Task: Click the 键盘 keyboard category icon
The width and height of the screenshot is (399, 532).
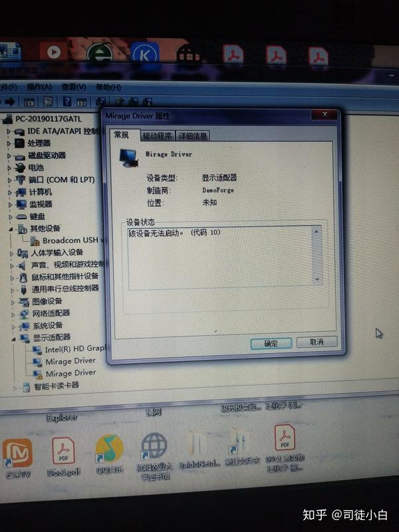Action: click(22, 217)
